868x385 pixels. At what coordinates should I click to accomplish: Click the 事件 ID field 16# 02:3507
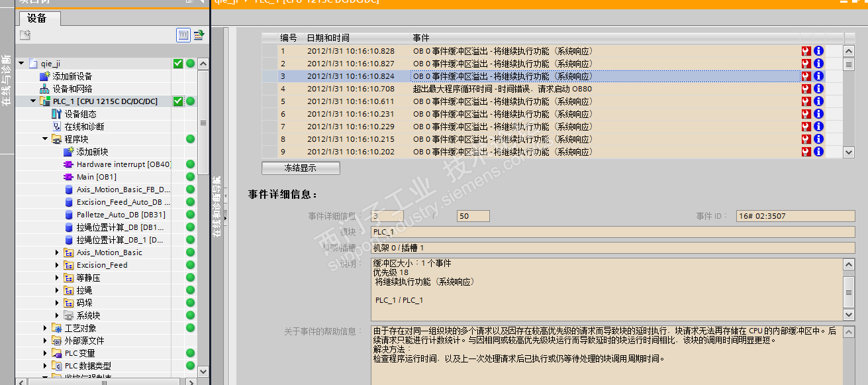point(796,216)
